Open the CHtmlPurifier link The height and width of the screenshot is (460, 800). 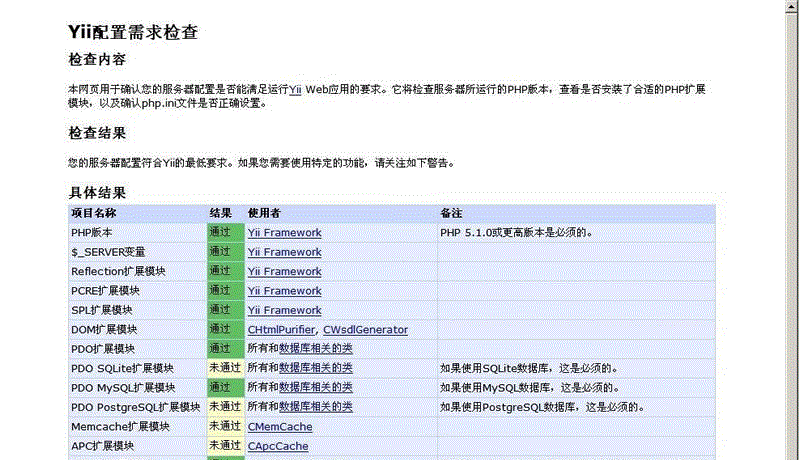click(x=282, y=329)
